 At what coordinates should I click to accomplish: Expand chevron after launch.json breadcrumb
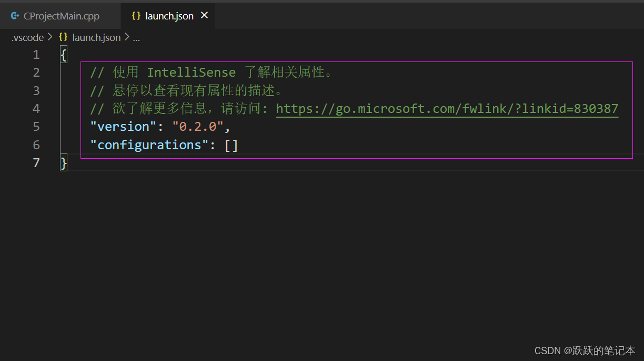point(126,37)
